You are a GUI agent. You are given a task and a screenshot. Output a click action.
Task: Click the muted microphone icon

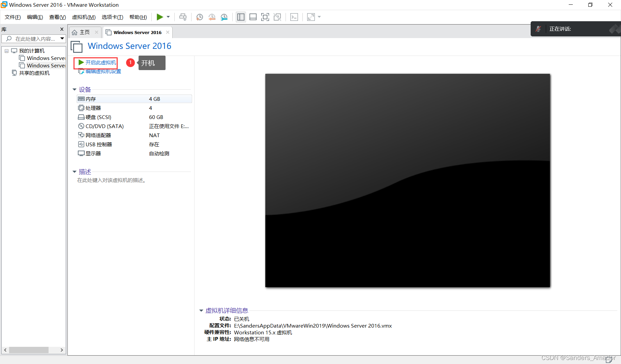pyautogui.click(x=538, y=29)
